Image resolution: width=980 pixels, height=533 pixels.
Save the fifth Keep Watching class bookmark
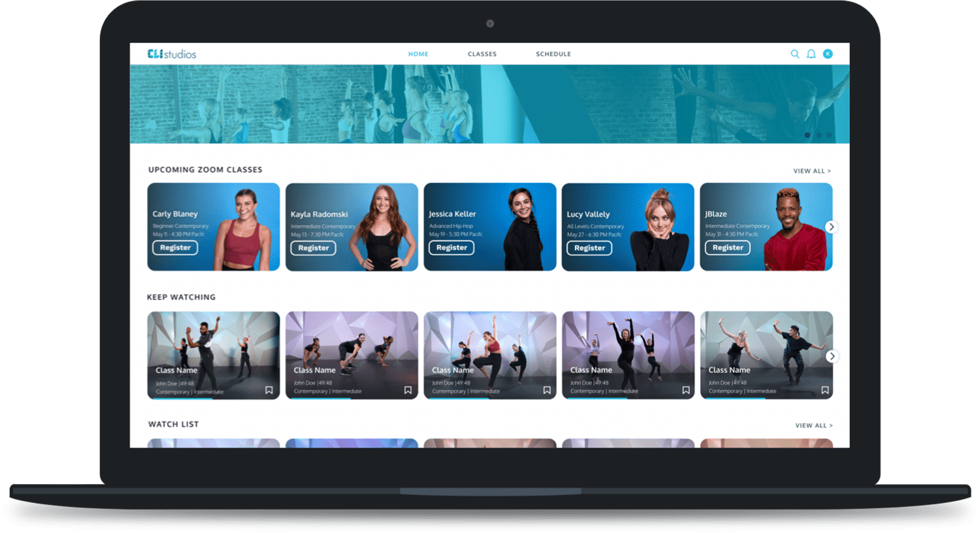(x=825, y=391)
